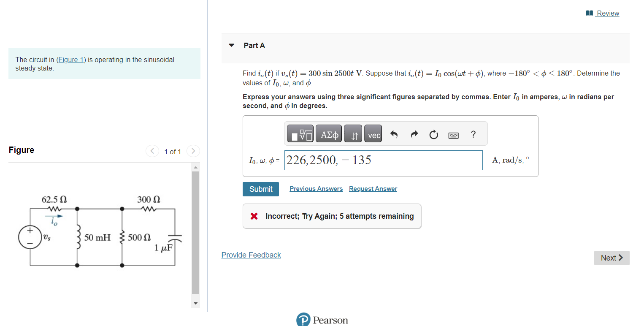Reset the answer with circular arrow icon
The width and height of the screenshot is (644, 326).
tap(433, 135)
